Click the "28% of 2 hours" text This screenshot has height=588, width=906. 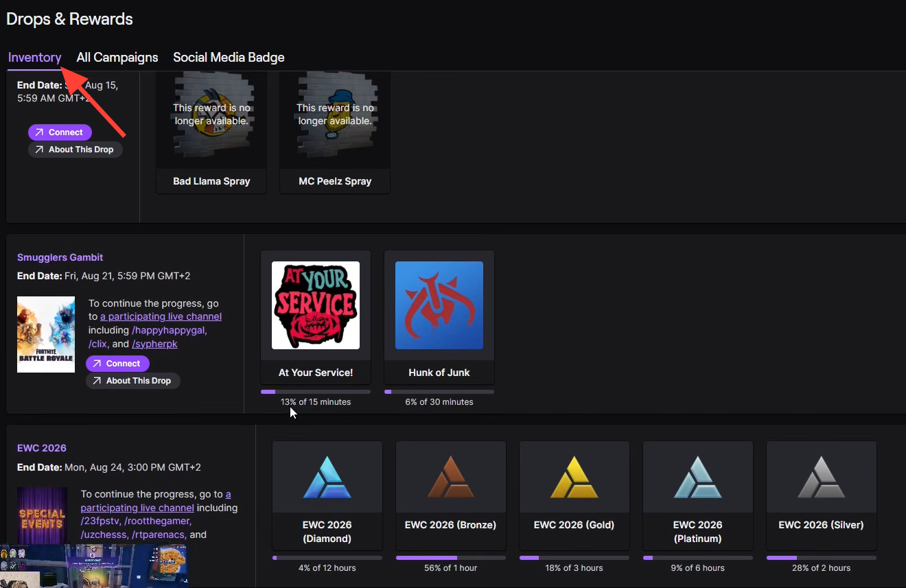[x=822, y=568]
